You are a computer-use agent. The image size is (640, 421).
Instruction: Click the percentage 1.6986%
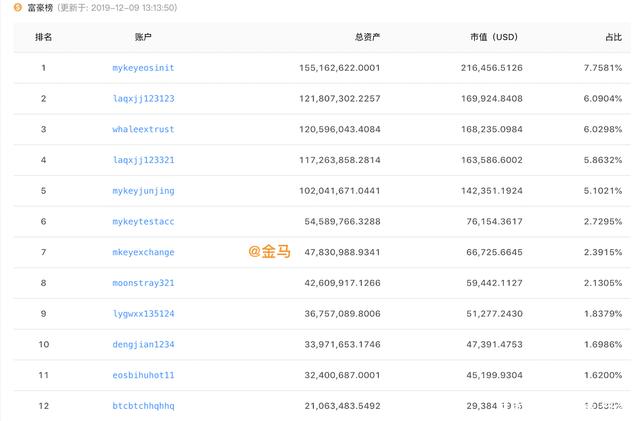pos(603,344)
